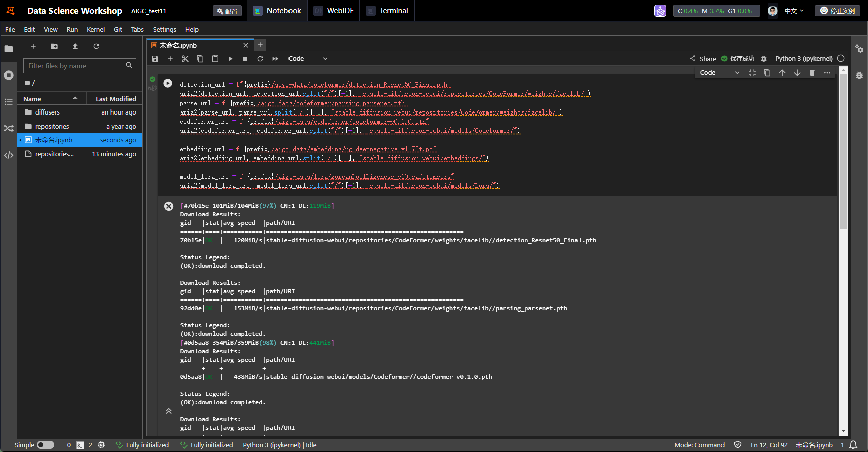Open new tab with plus beside notebook tab
The image size is (868, 452).
[260, 45]
